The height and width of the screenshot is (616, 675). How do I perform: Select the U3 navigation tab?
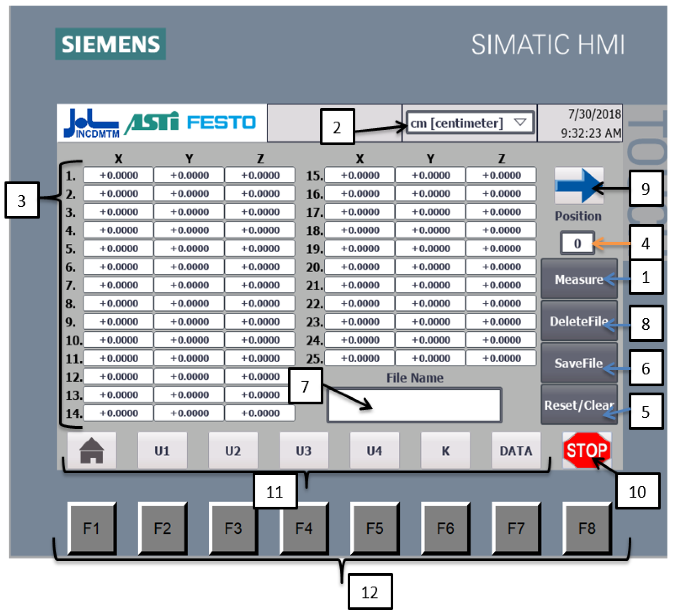(x=304, y=451)
